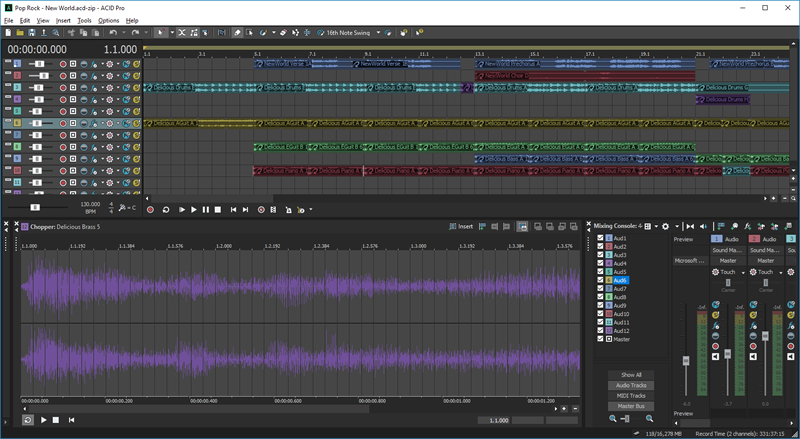Stop playback in the main transport bar
Viewport: 800px width, 439px height.
point(218,210)
